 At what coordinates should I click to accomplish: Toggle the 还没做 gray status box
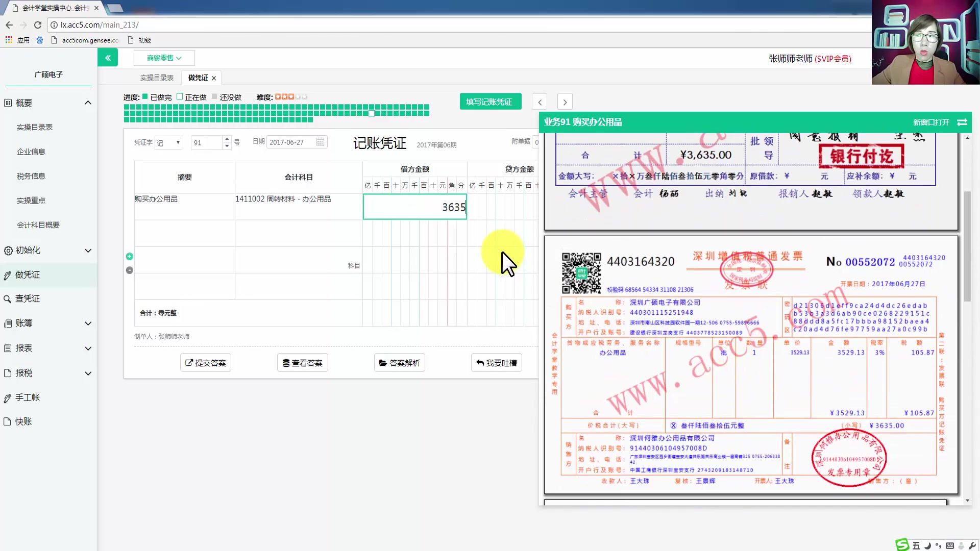(x=214, y=96)
